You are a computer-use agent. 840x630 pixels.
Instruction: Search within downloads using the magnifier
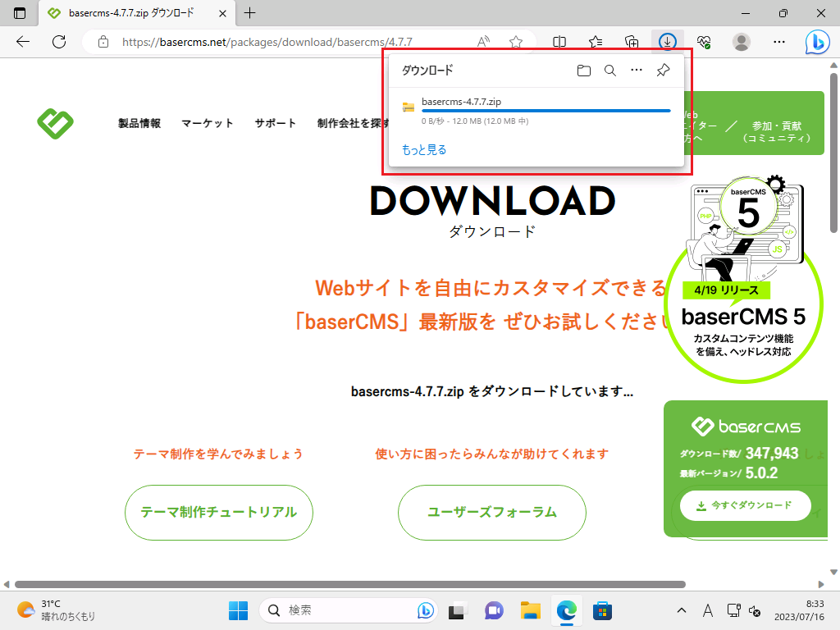pyautogui.click(x=610, y=71)
